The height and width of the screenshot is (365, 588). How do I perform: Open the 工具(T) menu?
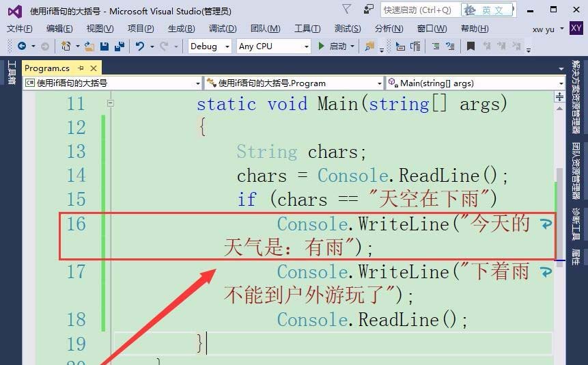coord(307,29)
